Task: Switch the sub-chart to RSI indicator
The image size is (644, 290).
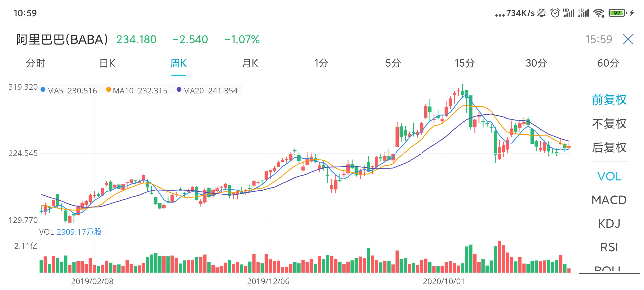Action: pos(609,247)
